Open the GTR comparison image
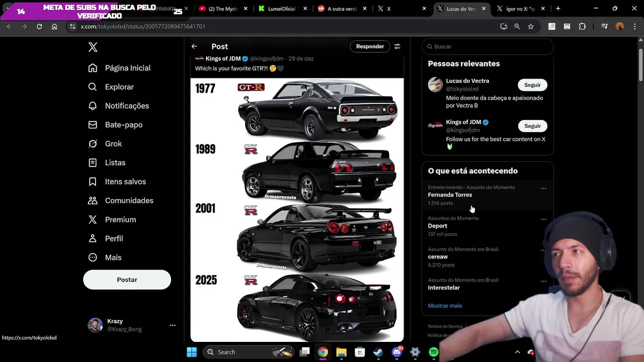The height and width of the screenshot is (362, 644). tap(297, 210)
